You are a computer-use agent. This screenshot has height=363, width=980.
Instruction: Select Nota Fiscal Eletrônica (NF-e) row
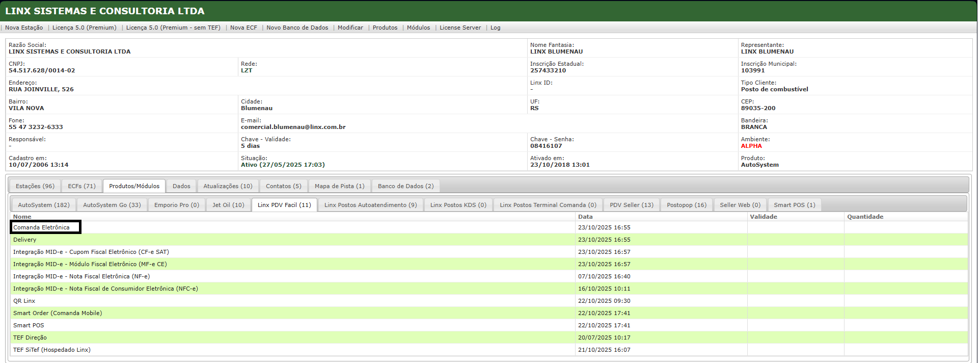click(x=489, y=276)
